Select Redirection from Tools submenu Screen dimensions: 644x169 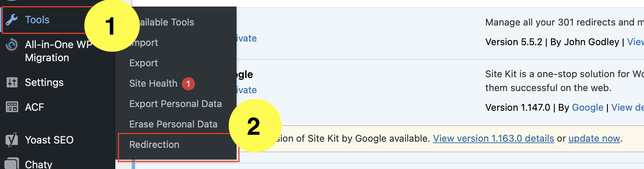click(154, 145)
